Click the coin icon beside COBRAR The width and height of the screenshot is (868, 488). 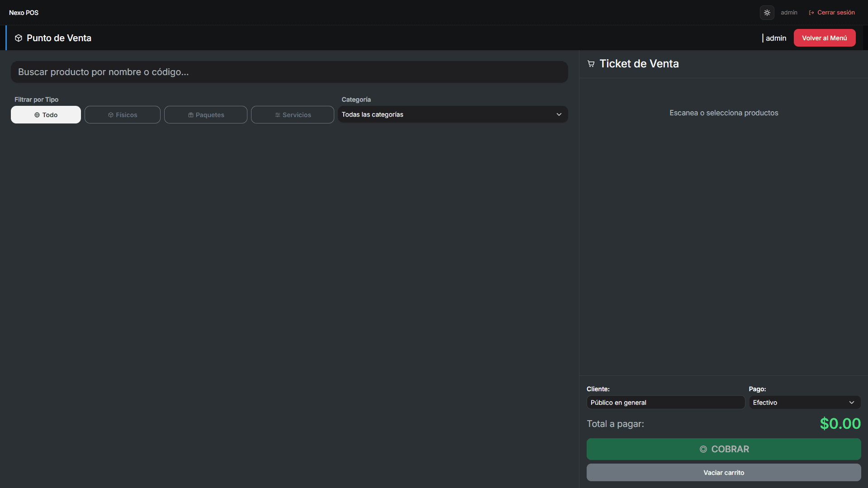(703, 449)
